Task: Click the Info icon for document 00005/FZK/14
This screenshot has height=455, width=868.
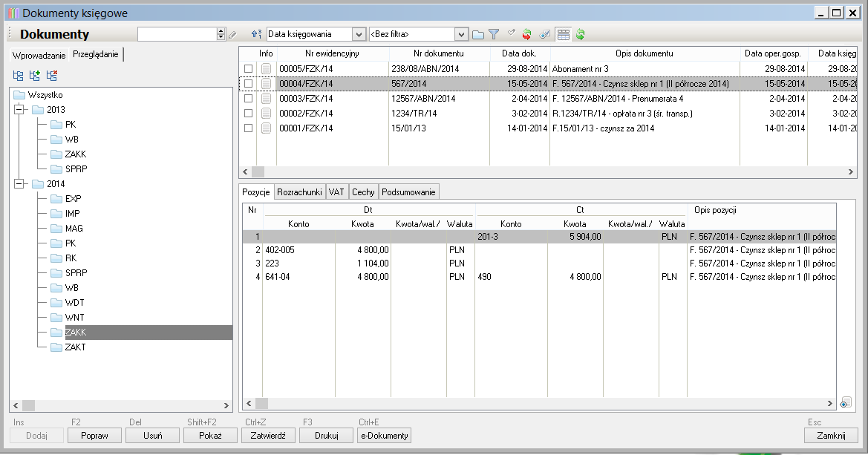Action: [x=267, y=68]
